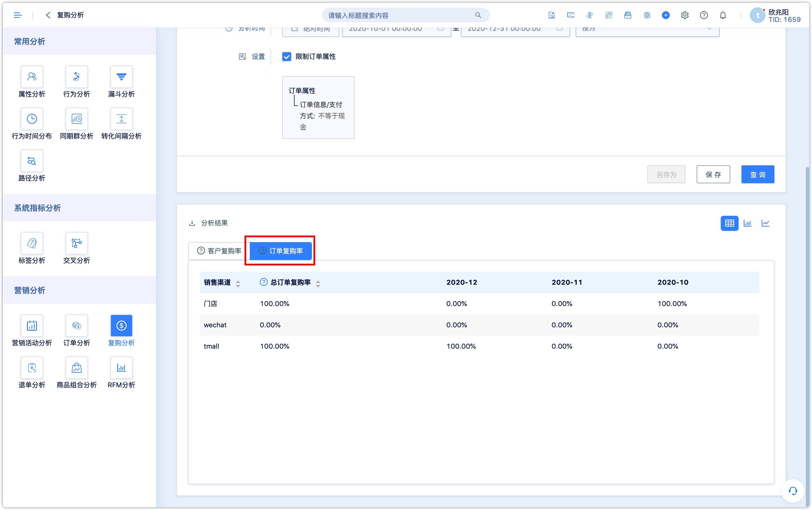Open 标签分析 tag analysis

32,248
